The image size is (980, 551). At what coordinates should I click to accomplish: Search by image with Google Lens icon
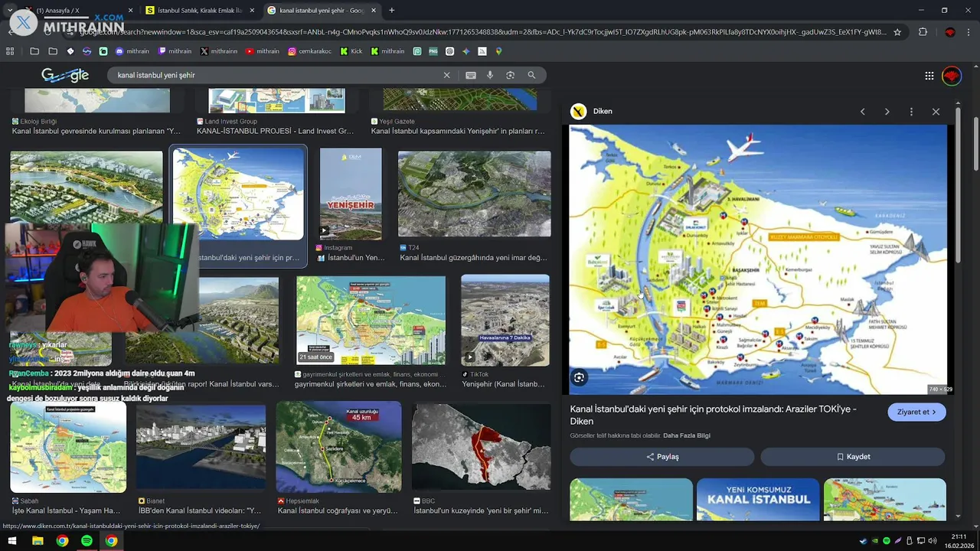pos(510,75)
